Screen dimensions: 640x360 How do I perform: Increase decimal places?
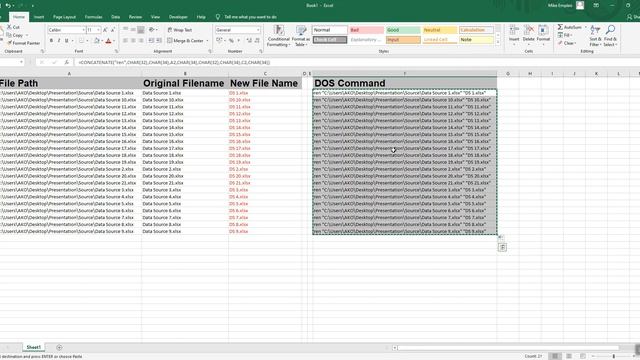[x=249, y=41]
